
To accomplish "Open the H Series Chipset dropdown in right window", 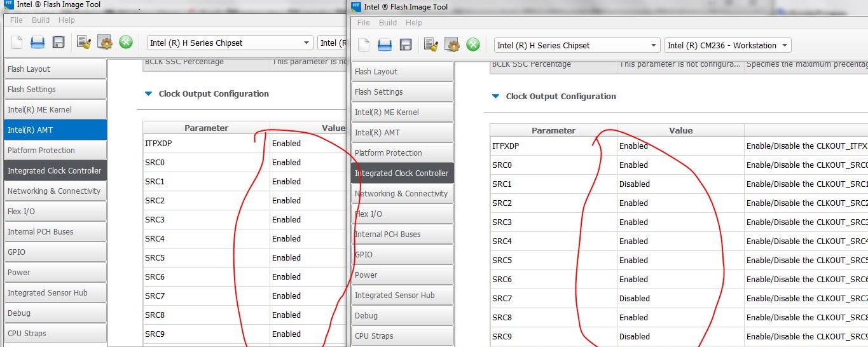I will (577, 46).
